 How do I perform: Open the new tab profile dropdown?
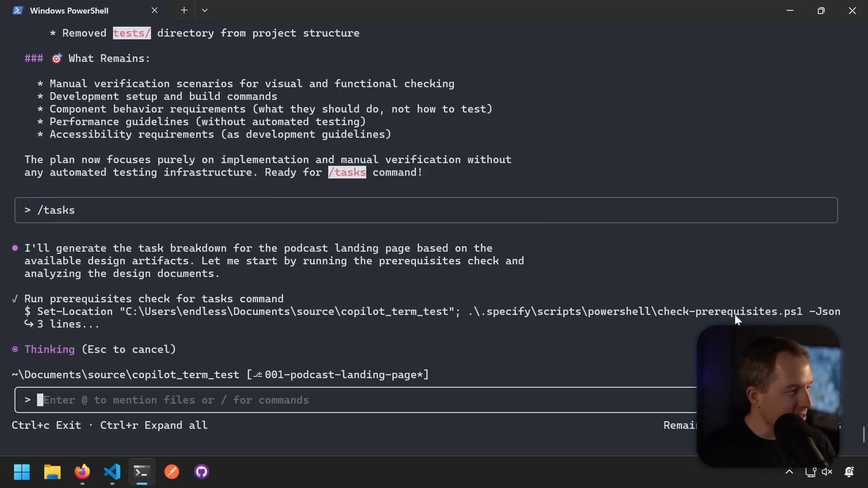[x=205, y=10]
